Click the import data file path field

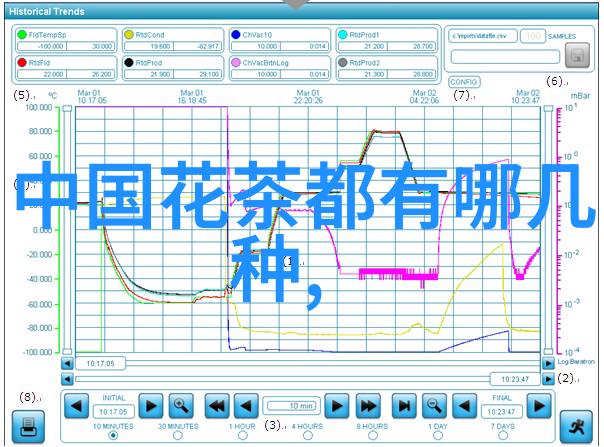click(481, 36)
